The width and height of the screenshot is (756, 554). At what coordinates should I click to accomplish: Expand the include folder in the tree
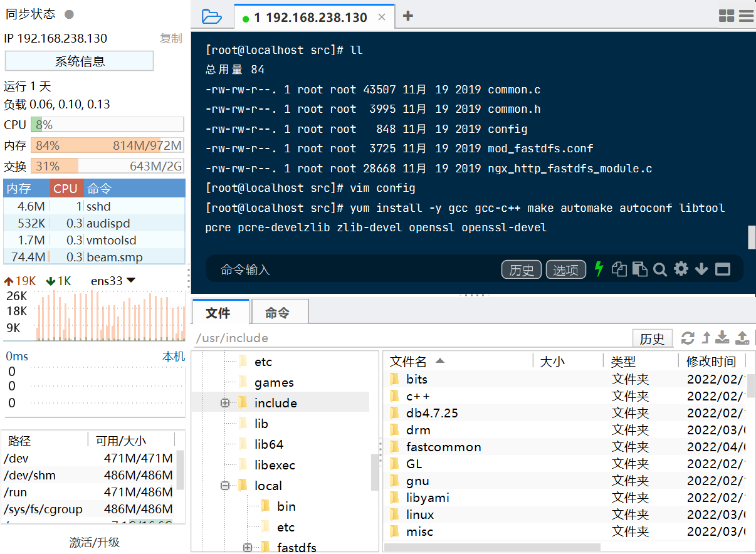225,403
